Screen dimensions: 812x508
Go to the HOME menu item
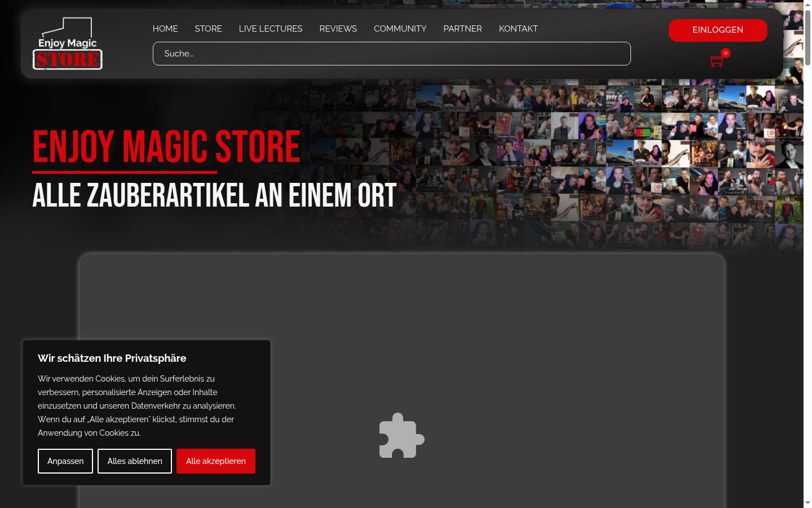165,29
